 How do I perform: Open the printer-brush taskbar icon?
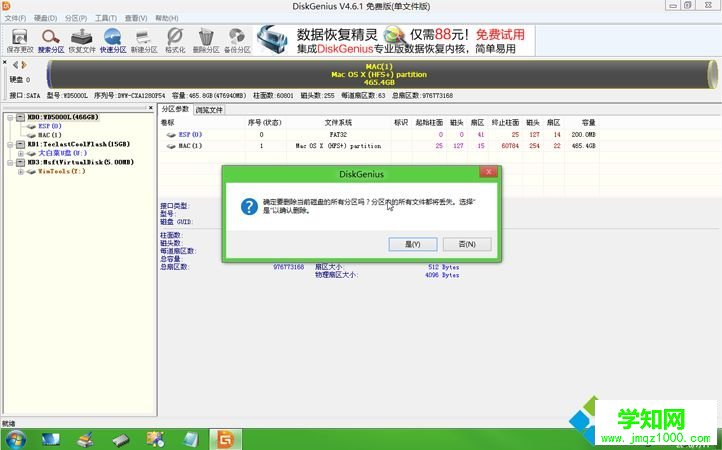pyautogui.click(x=86, y=439)
